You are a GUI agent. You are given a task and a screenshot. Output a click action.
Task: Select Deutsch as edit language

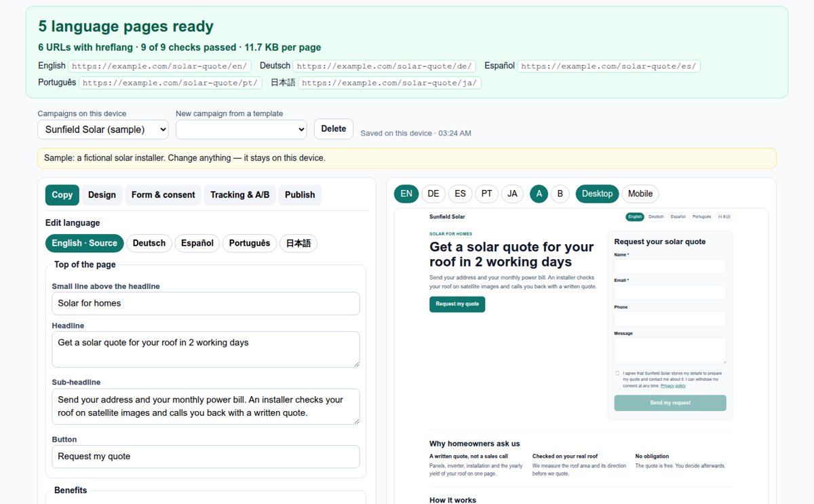click(x=149, y=243)
